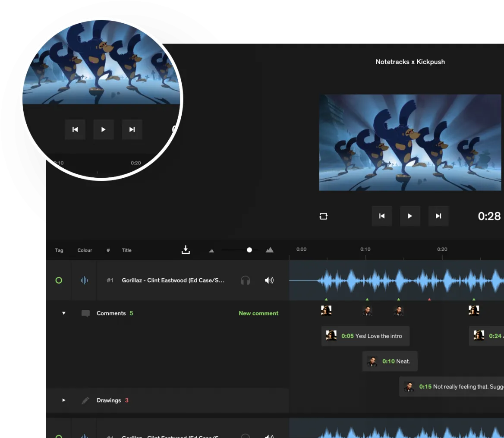Mute track #1 using speaker icon
The image size is (504, 438).
(269, 280)
